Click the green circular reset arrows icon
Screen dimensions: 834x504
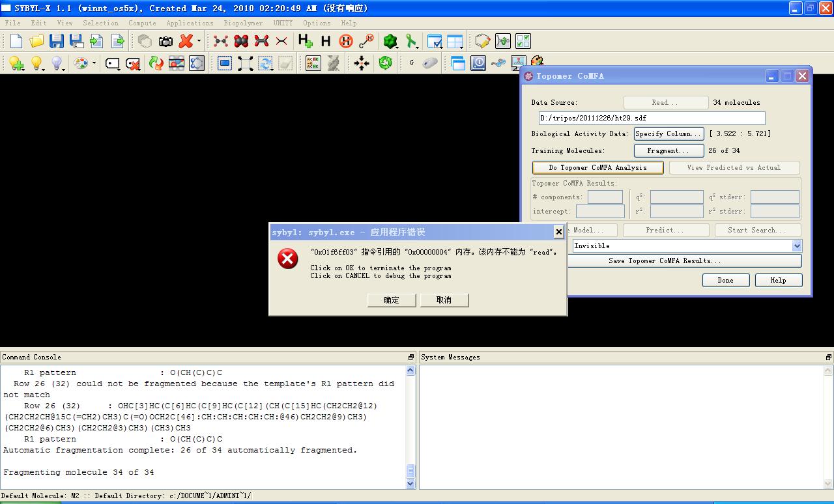(385, 63)
